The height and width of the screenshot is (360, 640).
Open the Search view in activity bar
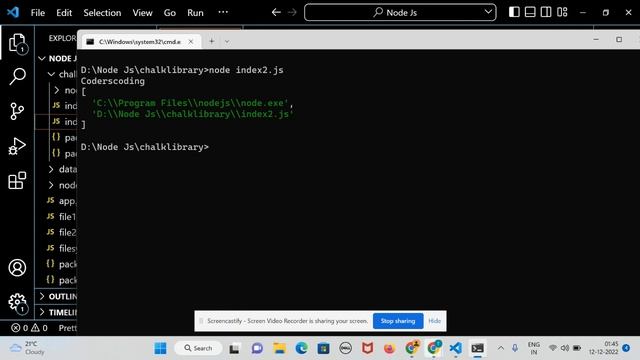(17, 76)
